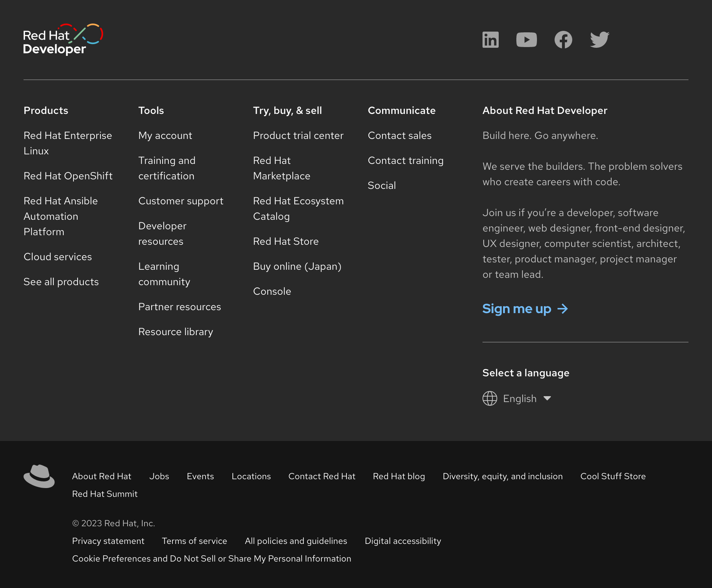Navigate to Red Hat blog
The height and width of the screenshot is (588, 712).
click(x=399, y=476)
